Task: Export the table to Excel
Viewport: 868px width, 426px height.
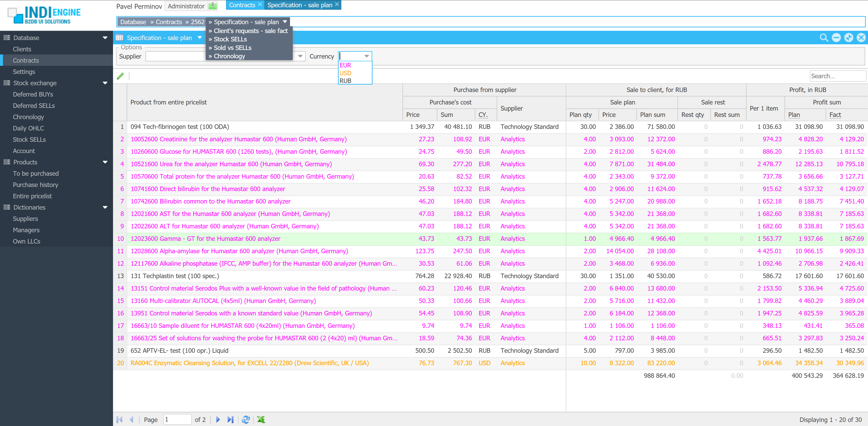Action: click(261, 419)
